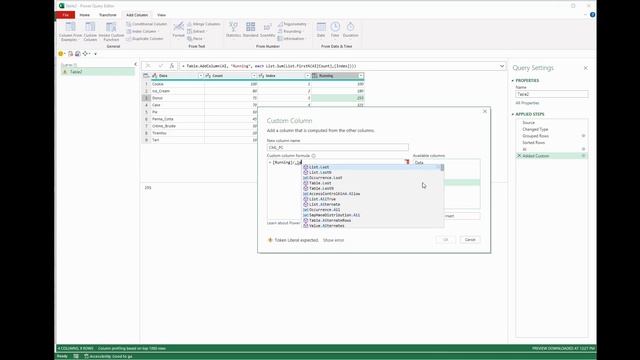Open the Standard number operations icon
640x360 pixels.
click(250, 30)
